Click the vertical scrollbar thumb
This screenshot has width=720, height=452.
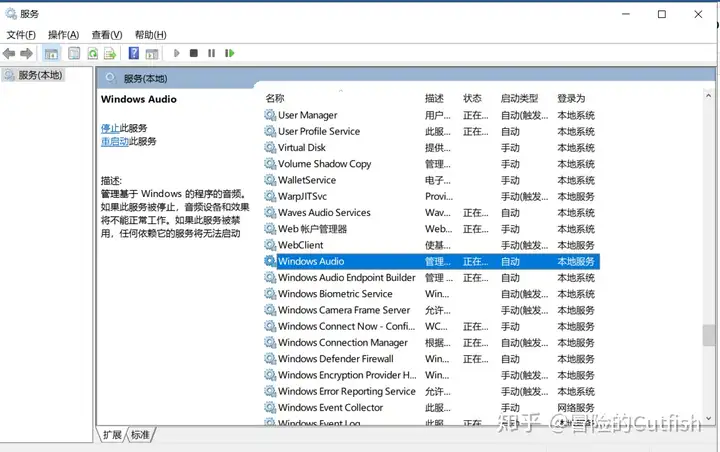click(708, 335)
